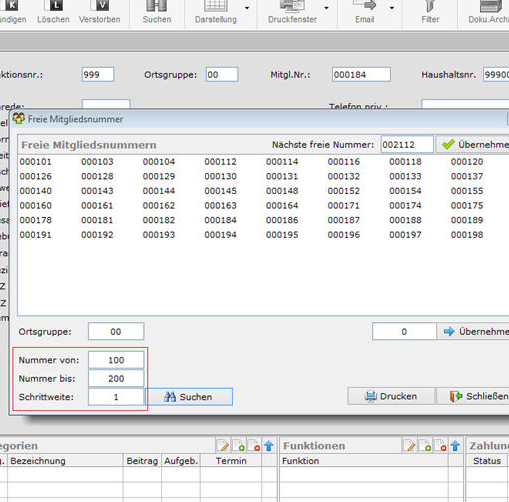Open the Suchen binoculars toolbar icon
The width and height of the screenshot is (509, 502).
pyautogui.click(x=156, y=6)
